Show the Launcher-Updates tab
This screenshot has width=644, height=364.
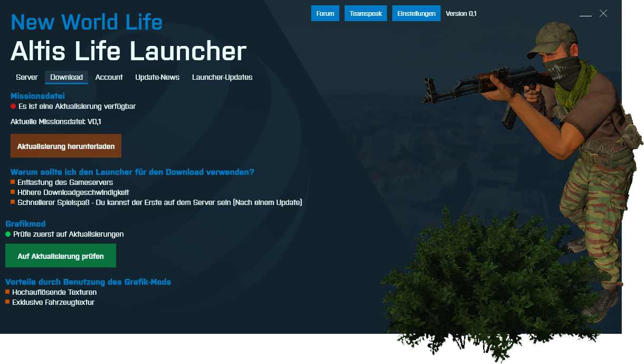coord(222,77)
